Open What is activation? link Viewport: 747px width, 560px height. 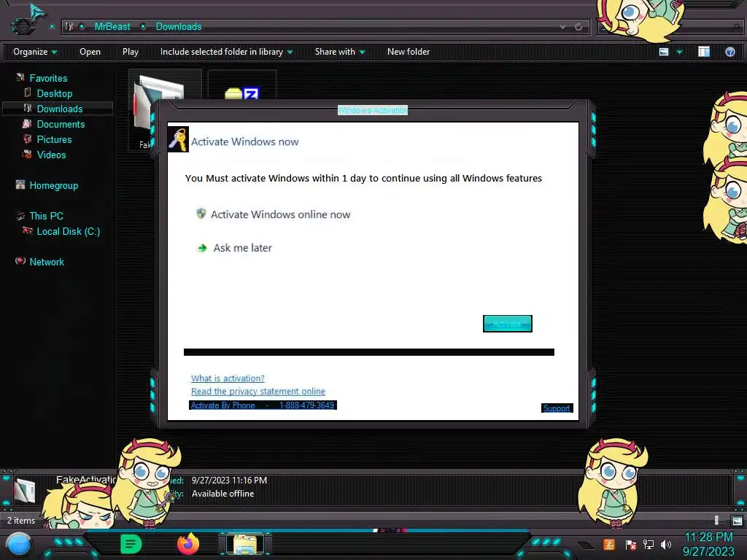tap(228, 378)
